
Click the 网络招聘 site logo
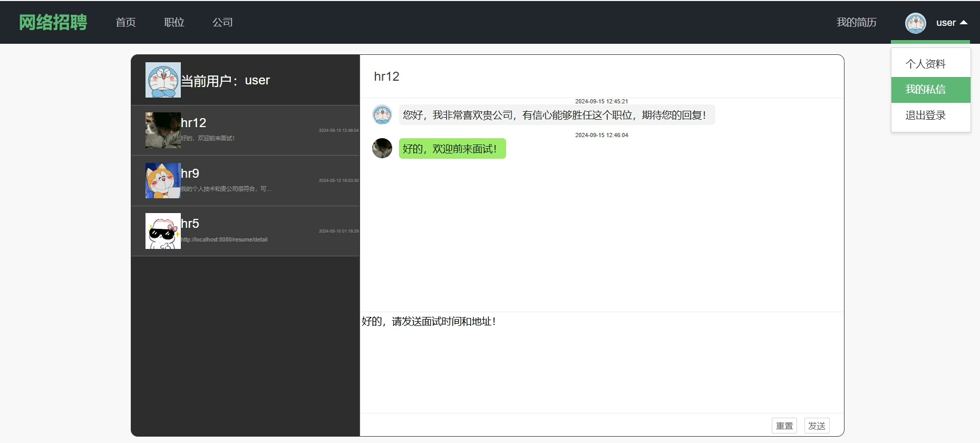(53, 22)
